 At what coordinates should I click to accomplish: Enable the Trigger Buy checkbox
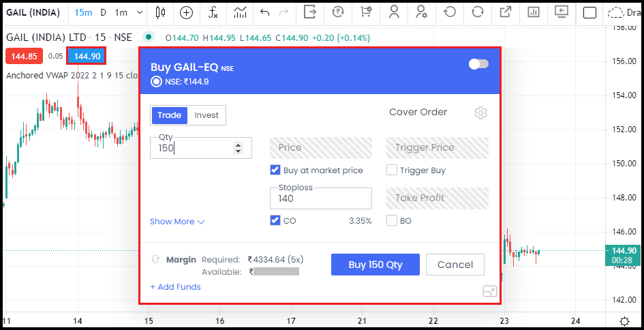click(392, 170)
